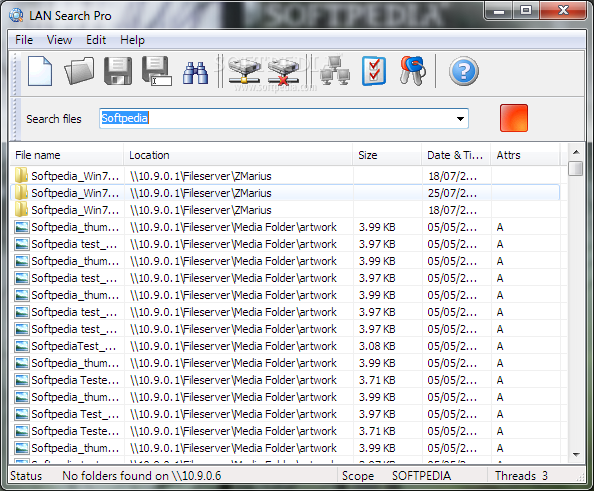Image resolution: width=594 pixels, height=491 pixels.
Task: Expand the Search files dropdown arrow
Action: coord(460,119)
